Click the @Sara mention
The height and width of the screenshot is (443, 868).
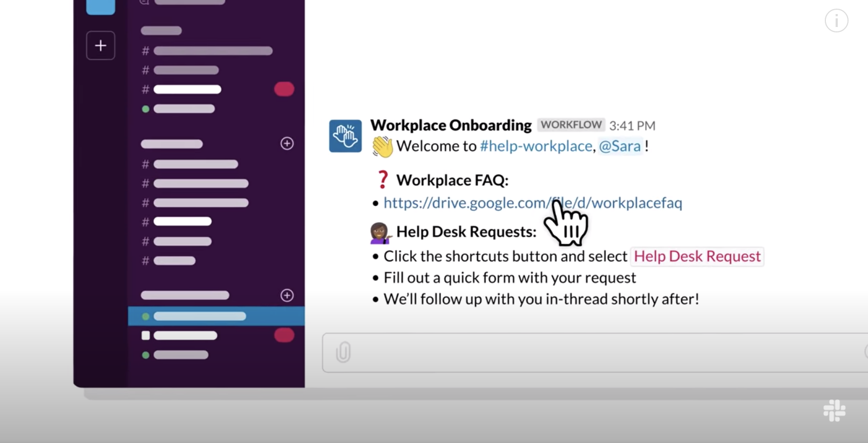[x=620, y=146]
